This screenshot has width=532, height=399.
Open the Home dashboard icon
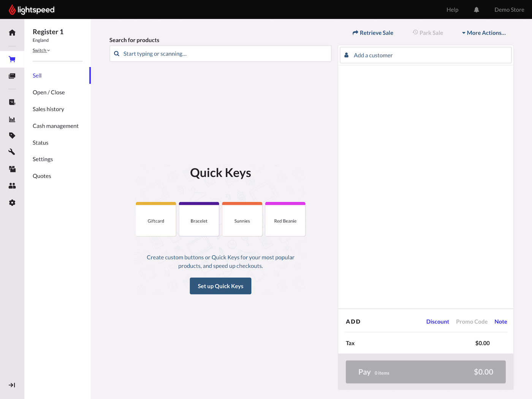(12, 33)
